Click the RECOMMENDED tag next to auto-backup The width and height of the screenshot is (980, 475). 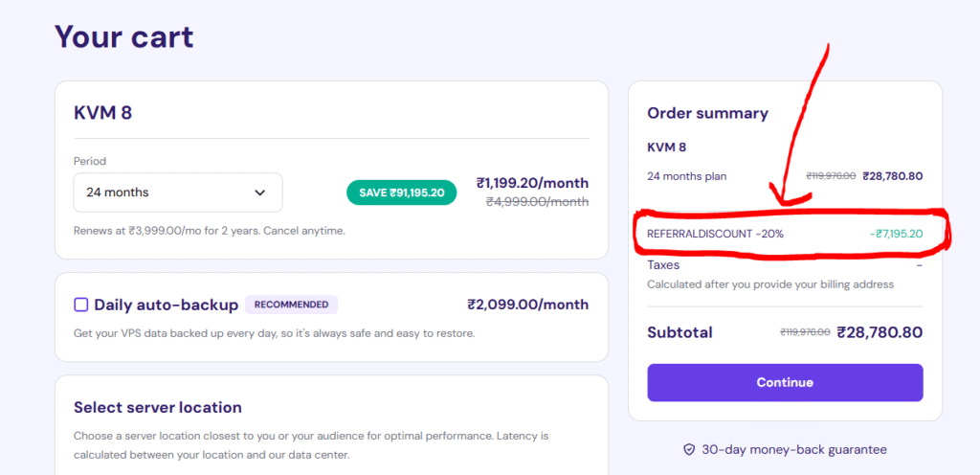point(291,305)
